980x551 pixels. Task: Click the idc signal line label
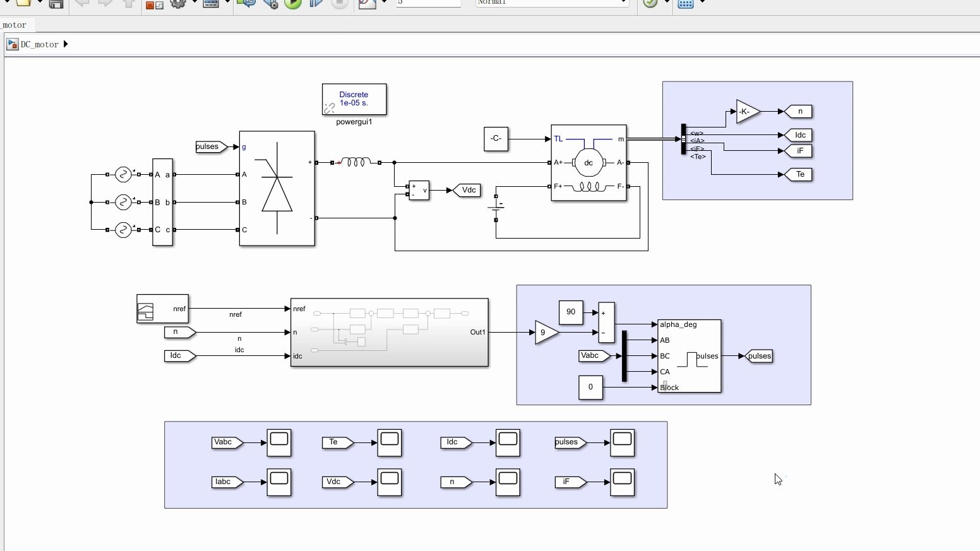(x=239, y=350)
